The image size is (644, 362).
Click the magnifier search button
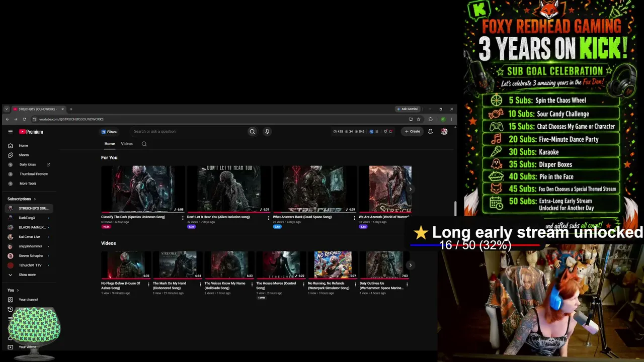point(252,132)
